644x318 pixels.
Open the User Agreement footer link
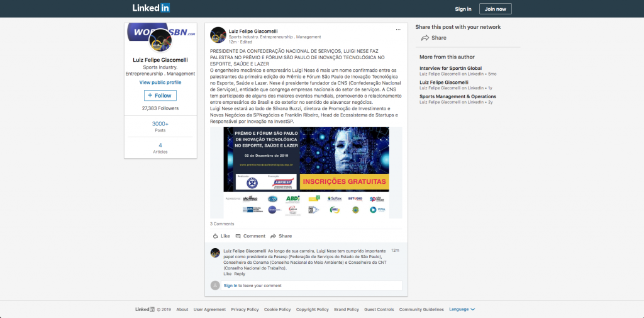[x=209, y=309]
